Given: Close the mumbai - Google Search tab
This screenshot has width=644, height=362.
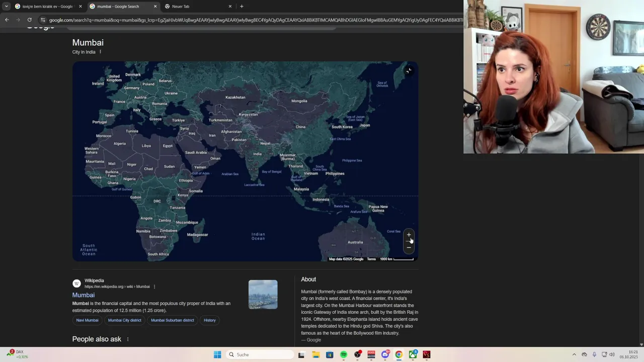Looking at the screenshot, I should pyautogui.click(x=155, y=7).
